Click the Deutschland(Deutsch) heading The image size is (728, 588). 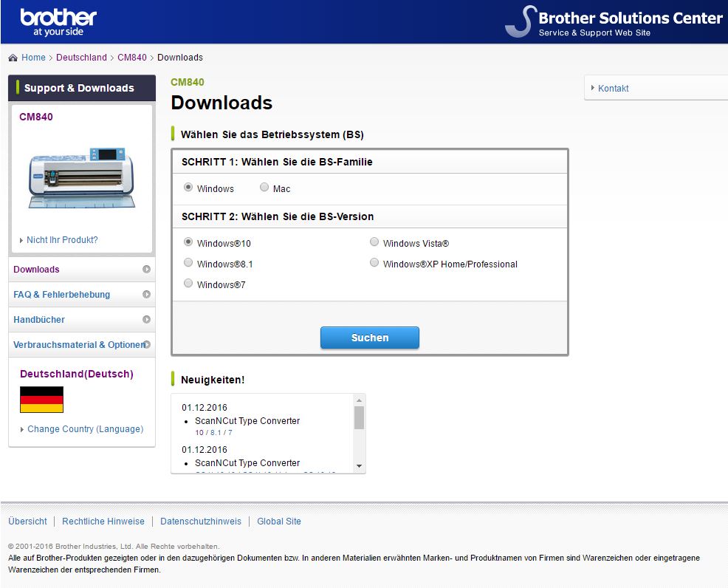(x=77, y=374)
